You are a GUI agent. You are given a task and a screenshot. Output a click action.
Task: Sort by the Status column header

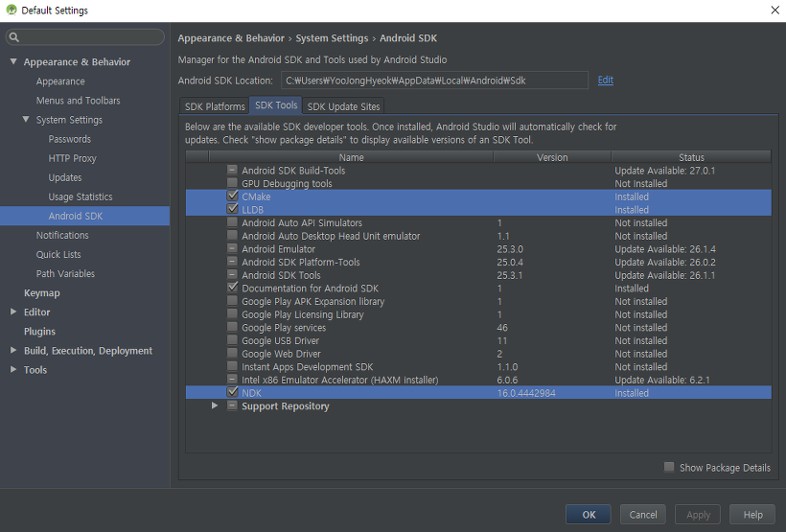tap(691, 157)
